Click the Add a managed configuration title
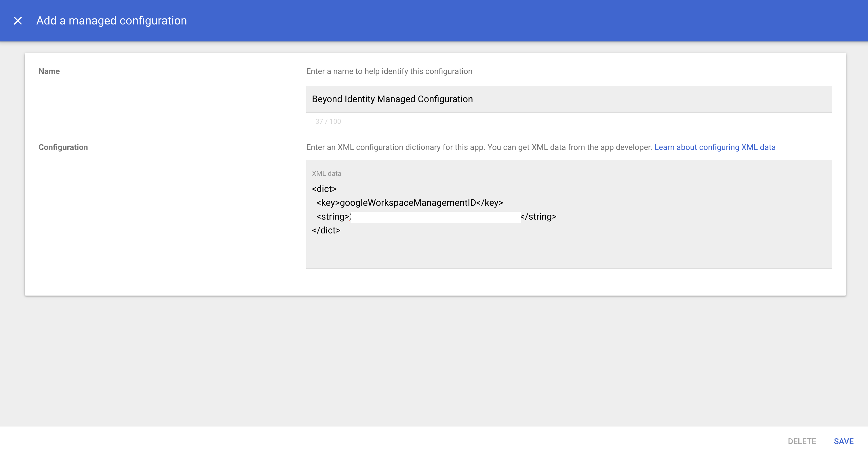Screen dimensions: 868x453 click(112, 21)
